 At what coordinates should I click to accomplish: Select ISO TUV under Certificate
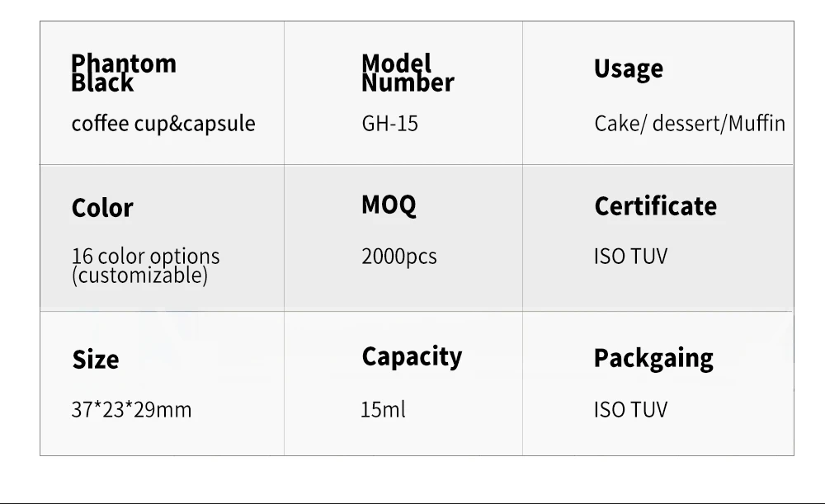(x=631, y=257)
